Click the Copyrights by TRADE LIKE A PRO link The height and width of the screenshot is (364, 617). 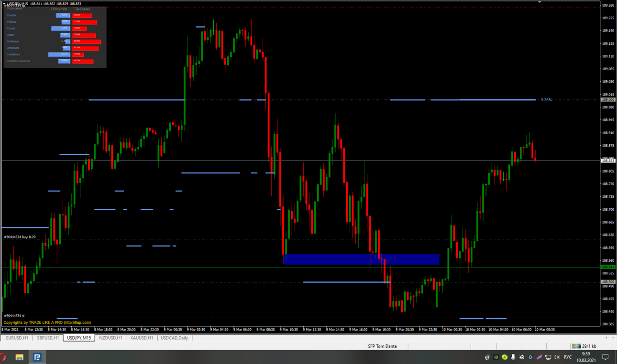tap(47, 322)
